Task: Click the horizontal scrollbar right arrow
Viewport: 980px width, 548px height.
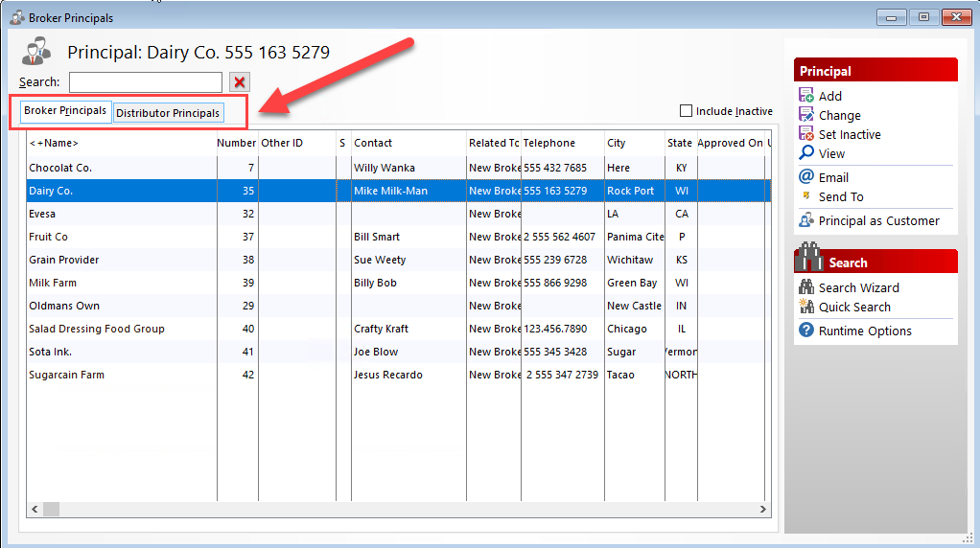Action: (762, 510)
